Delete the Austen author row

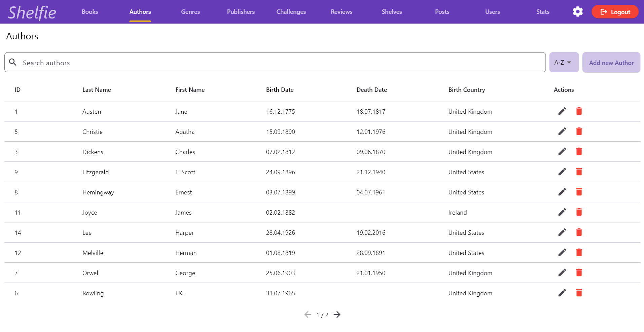coord(579,111)
